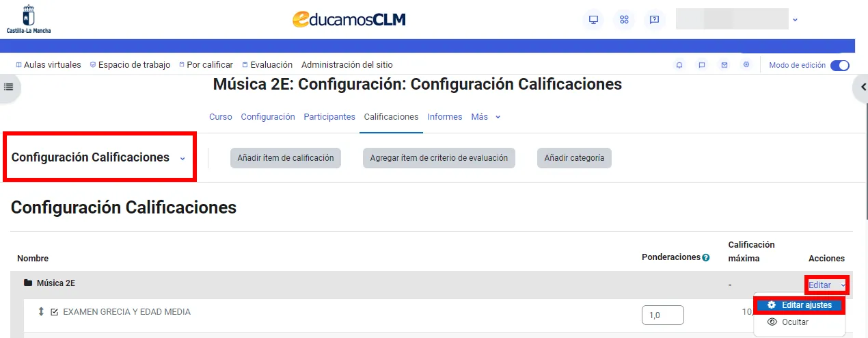This screenshot has width=868, height=338.
Task: Click the educamosCLM logo
Action: [349, 19]
